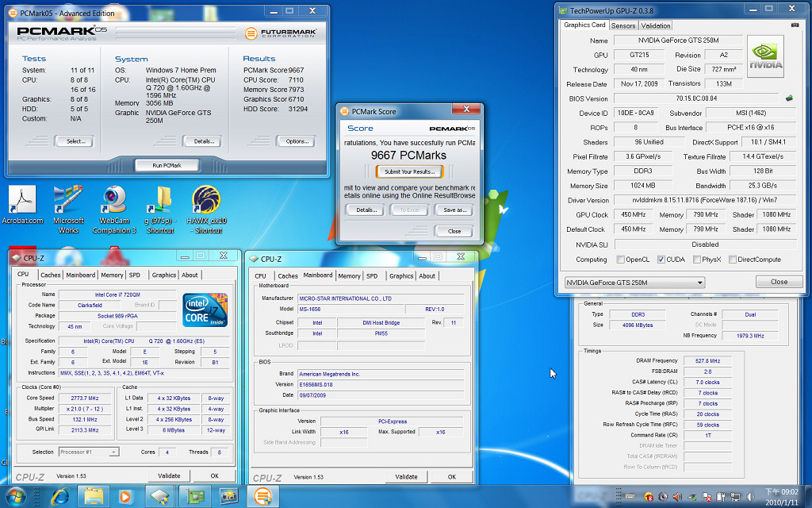This screenshot has width=812, height=508.
Task: Open the Validation tab in GPU-Z
Action: [x=655, y=25]
